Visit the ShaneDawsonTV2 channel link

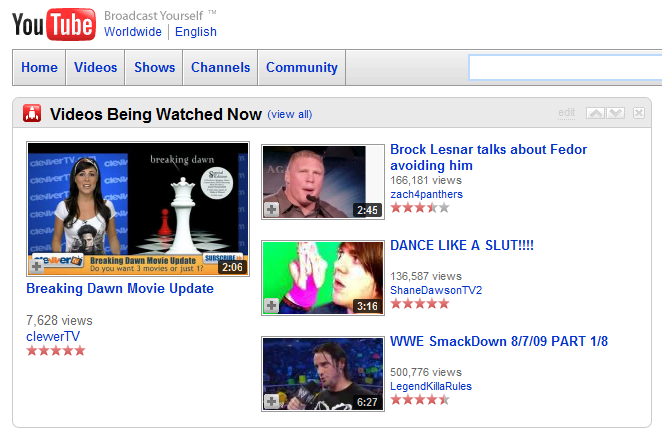click(x=436, y=290)
